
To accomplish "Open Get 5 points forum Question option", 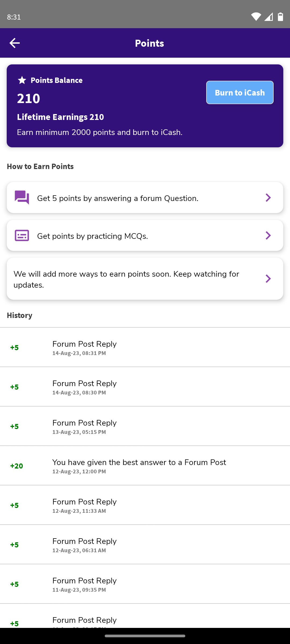I will pos(118,198).
